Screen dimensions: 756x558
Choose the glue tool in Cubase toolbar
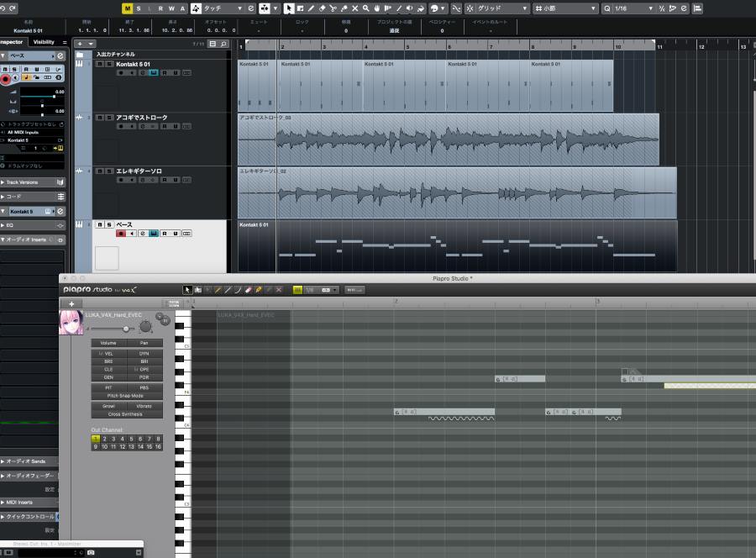click(344, 8)
